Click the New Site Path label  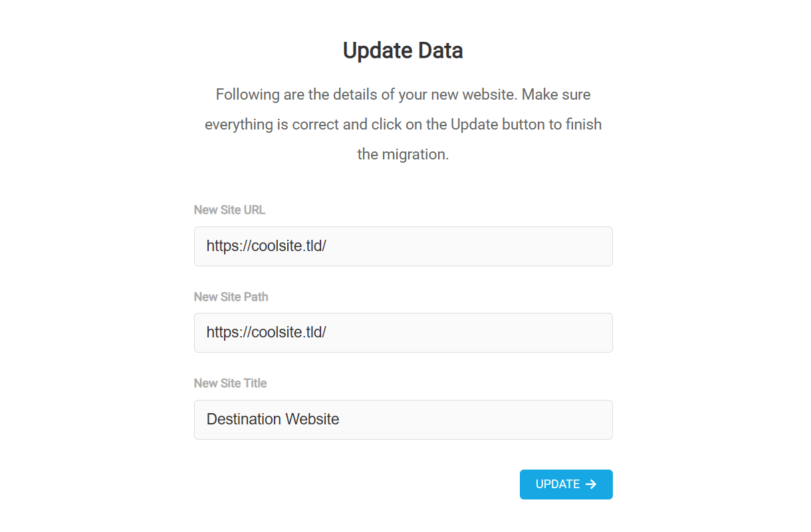click(x=231, y=296)
